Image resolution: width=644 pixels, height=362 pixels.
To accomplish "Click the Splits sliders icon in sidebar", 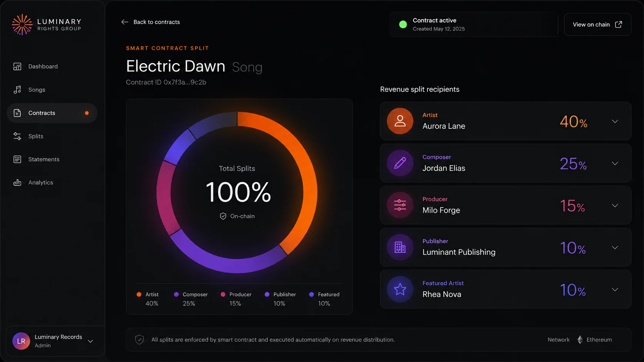I will click(x=17, y=136).
